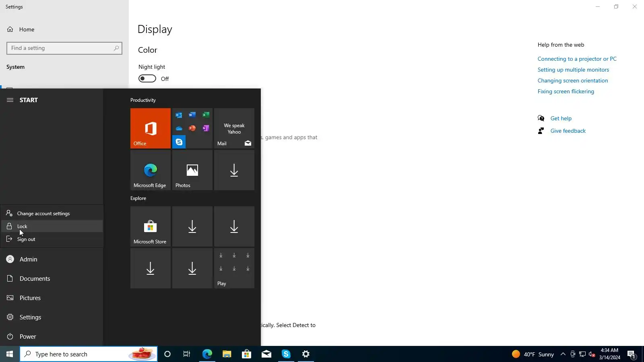
Task: Click search magnifier in Find a setting box
Action: (x=116, y=48)
